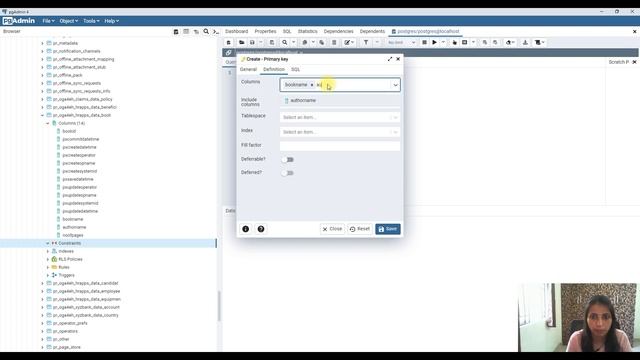Collapse the Columns (14) tree node
The width and height of the screenshot is (640, 360).
pos(47,123)
